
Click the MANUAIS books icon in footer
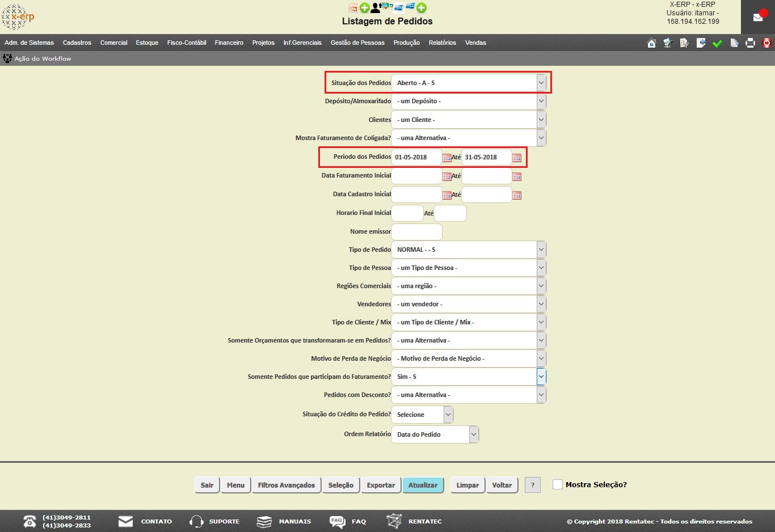tap(264, 521)
